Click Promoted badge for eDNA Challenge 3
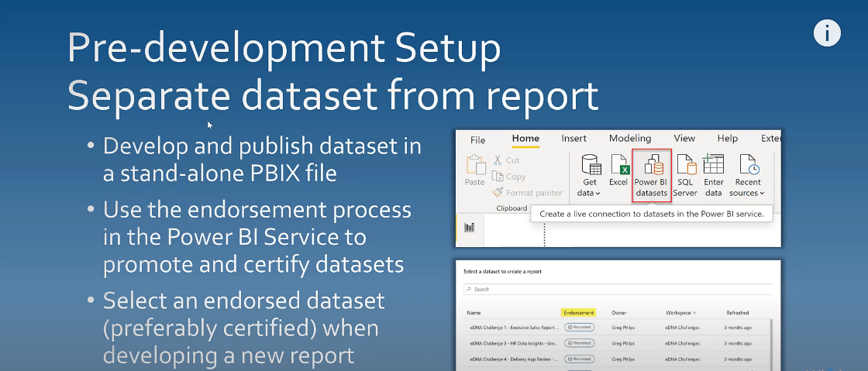The width and height of the screenshot is (868, 371). tap(579, 343)
